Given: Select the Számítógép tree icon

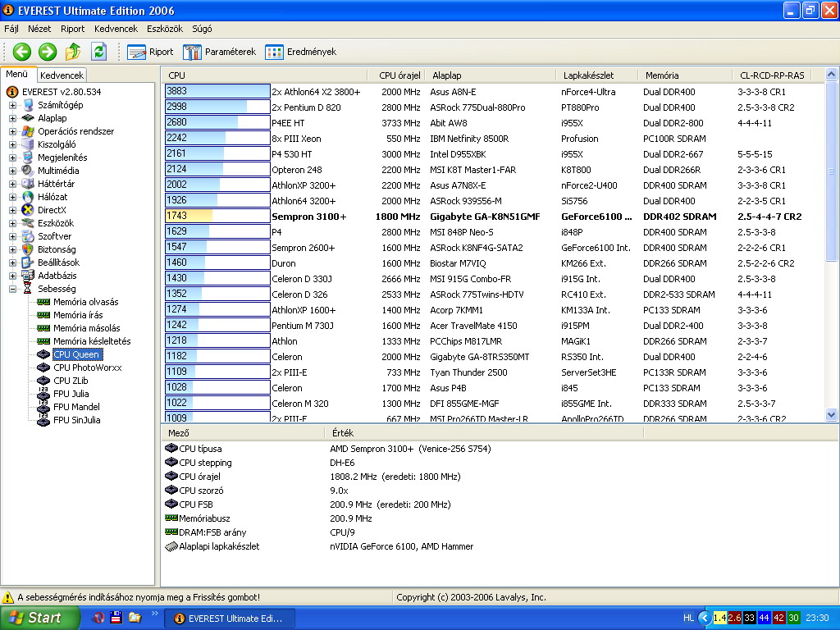Looking at the screenshot, I should coord(28,105).
